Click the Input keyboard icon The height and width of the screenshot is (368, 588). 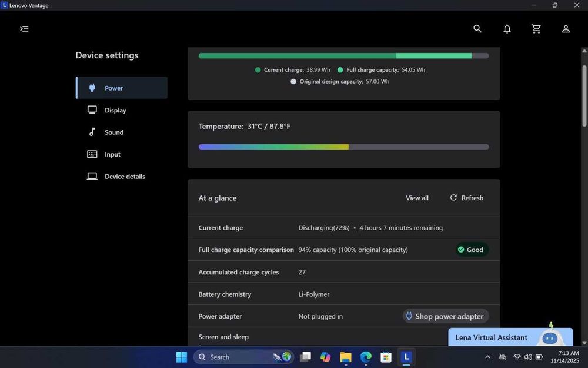point(92,154)
